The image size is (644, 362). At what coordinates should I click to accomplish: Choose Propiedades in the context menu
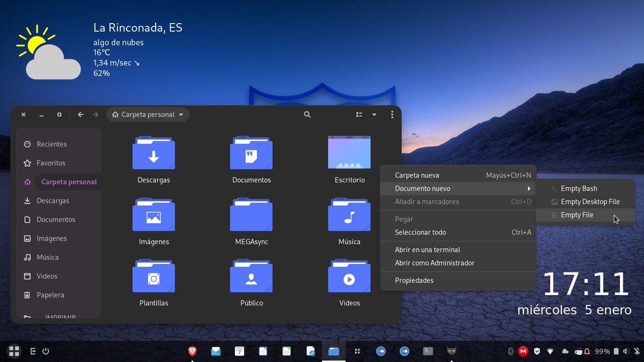pyautogui.click(x=414, y=280)
